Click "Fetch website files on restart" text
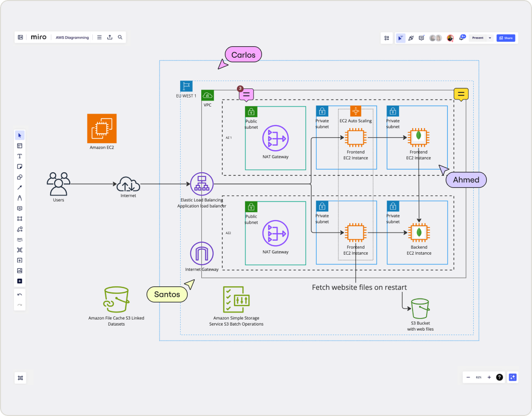The width and height of the screenshot is (532, 416). [359, 287]
